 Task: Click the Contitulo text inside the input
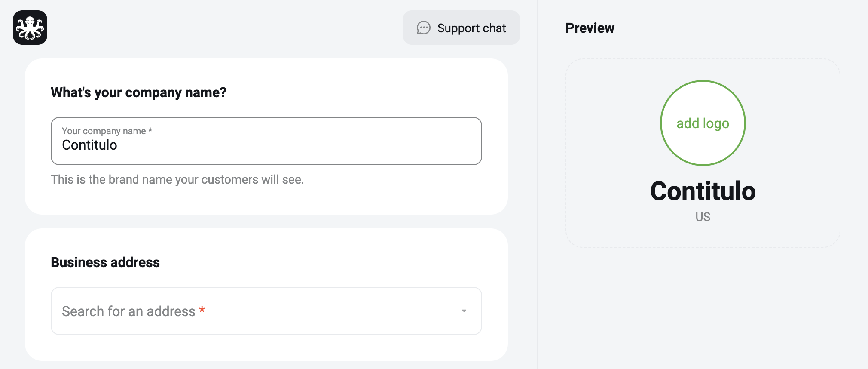coord(89,145)
